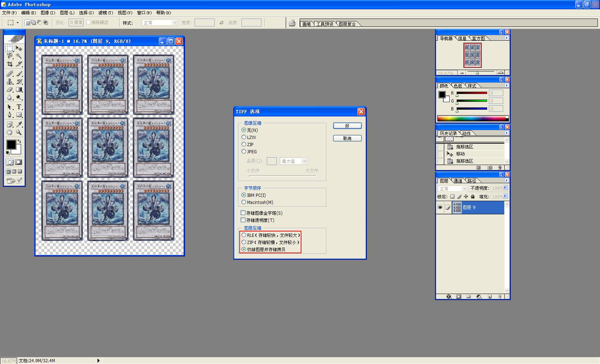The image size is (600, 364).
Task: Select the Hand tool
Action: (x=10, y=132)
